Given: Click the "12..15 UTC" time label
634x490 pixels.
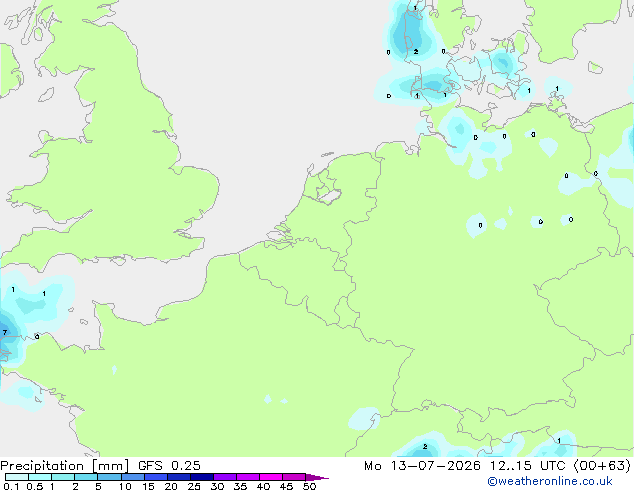Looking at the screenshot, I should pyautogui.click(x=527, y=466).
